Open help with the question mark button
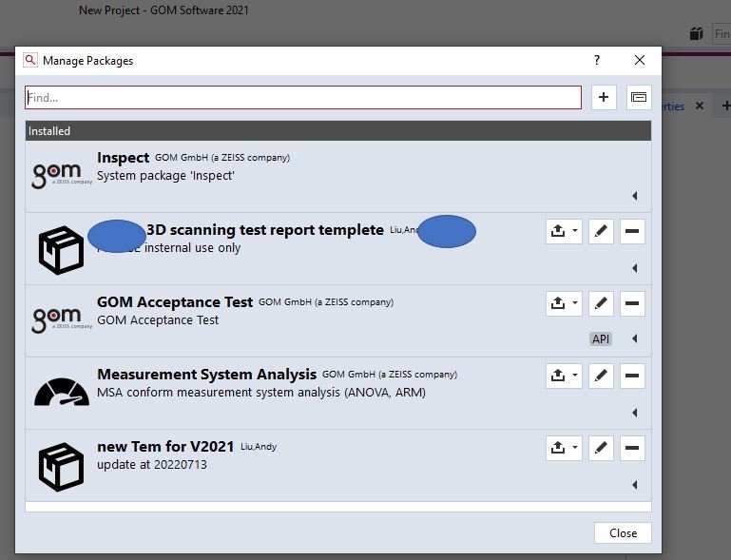The image size is (731, 560). tap(597, 60)
